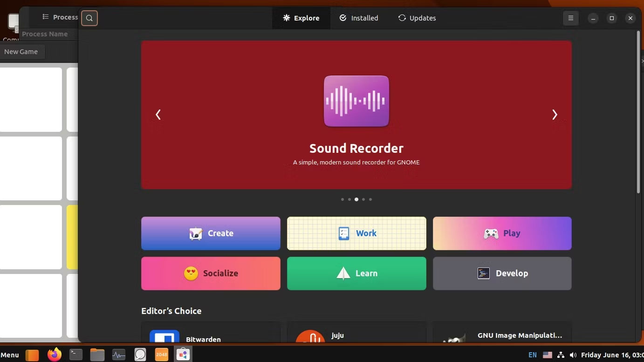Open the Socialize category

211,273
